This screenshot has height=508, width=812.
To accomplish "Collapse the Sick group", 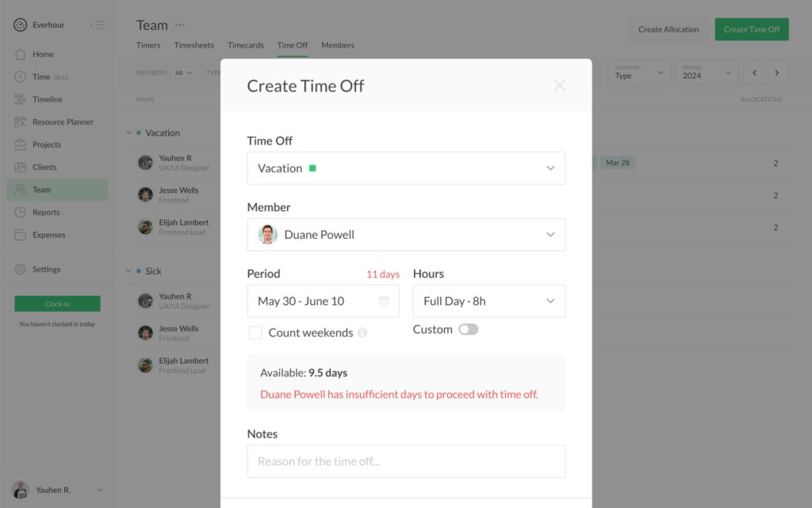I will tap(128, 271).
